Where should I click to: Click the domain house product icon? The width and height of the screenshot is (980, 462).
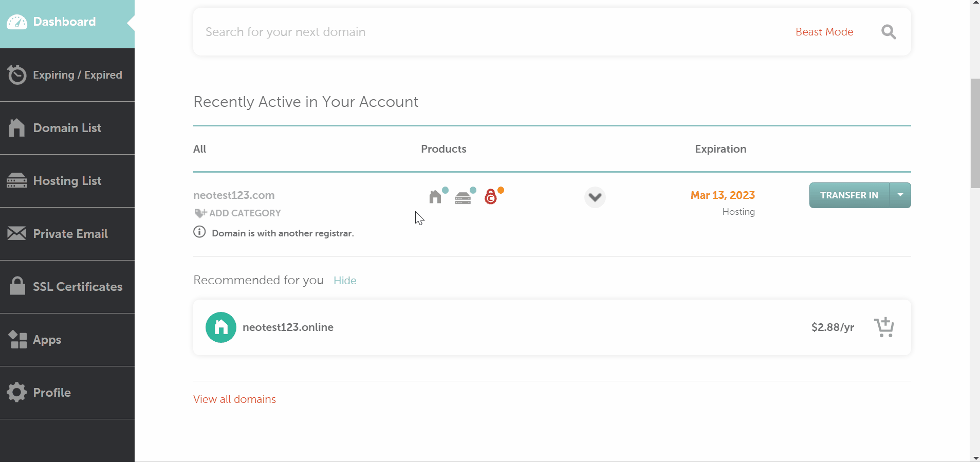tap(435, 196)
